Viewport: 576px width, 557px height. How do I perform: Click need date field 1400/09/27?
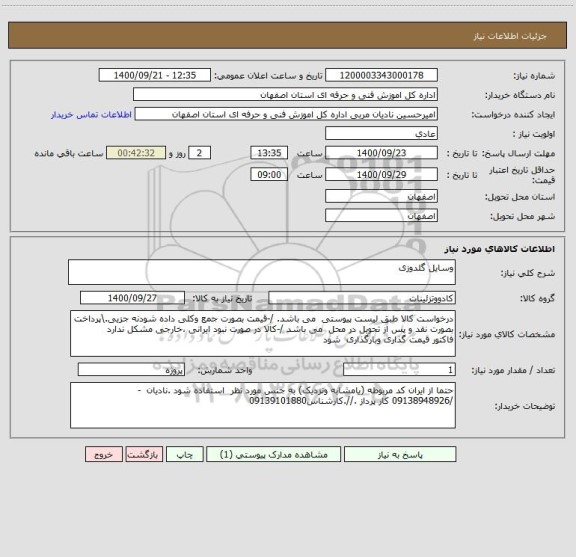pyautogui.click(x=132, y=298)
